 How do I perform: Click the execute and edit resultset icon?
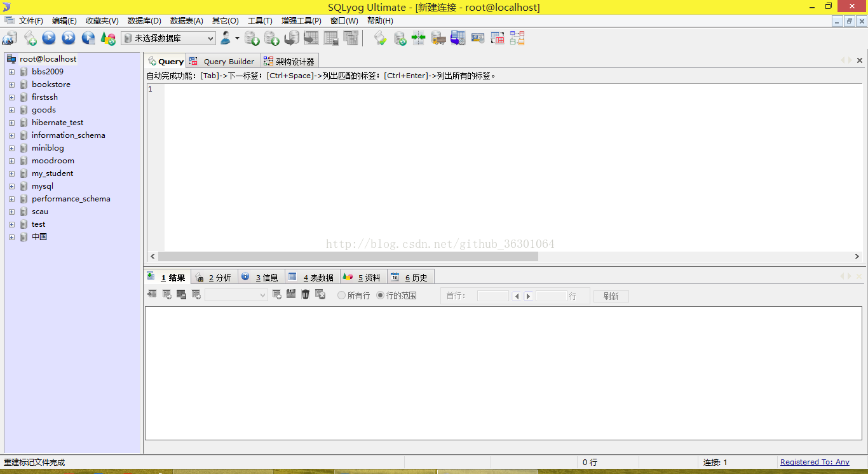[x=88, y=38]
